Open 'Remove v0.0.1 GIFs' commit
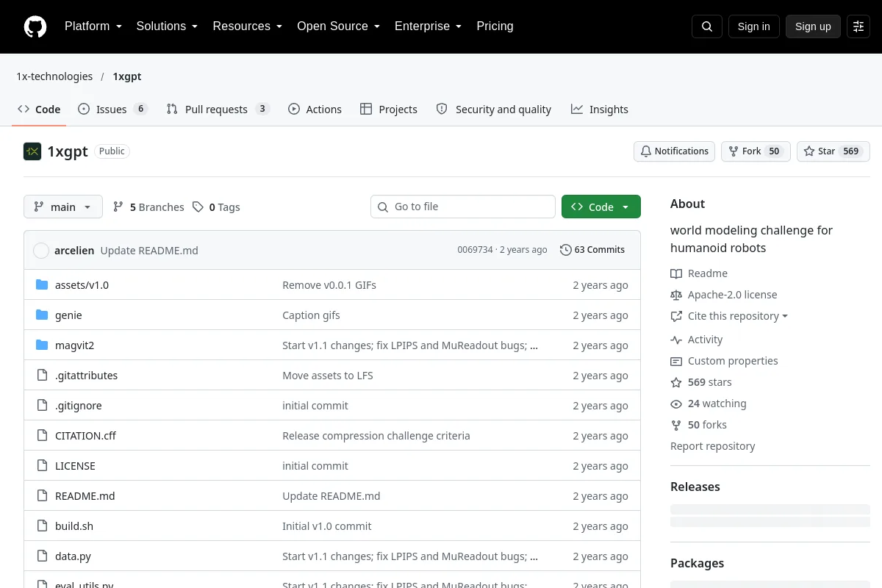This screenshot has width=882, height=588. (329, 285)
